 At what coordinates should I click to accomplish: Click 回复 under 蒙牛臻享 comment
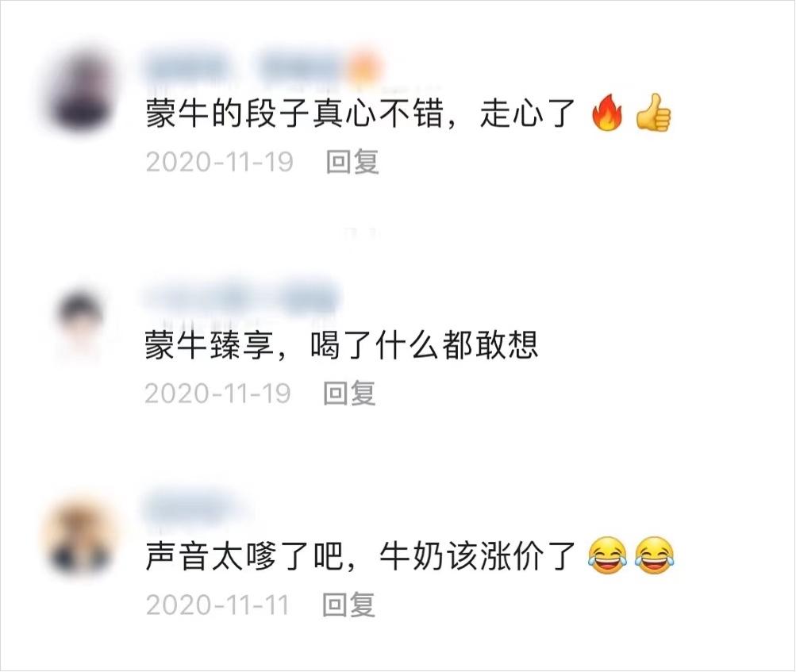[349, 394]
